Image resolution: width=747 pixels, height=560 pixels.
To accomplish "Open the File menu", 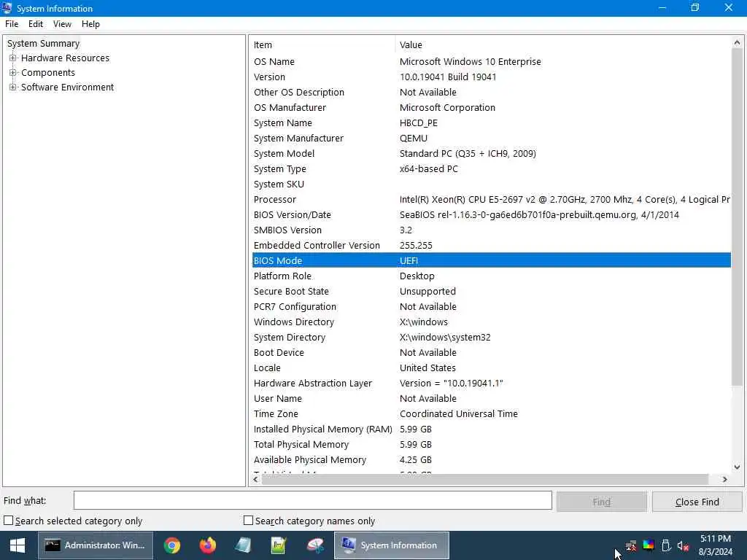I will [x=12, y=24].
